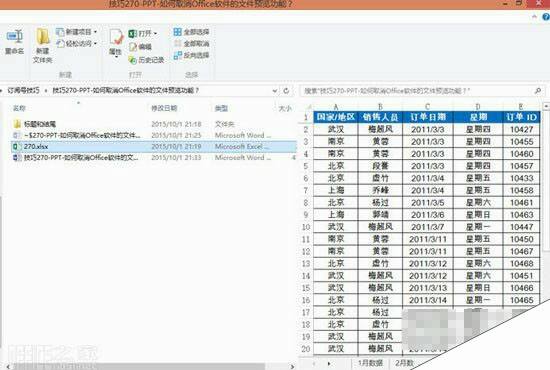
Task: Click the 乔峰 salesperson cell
Action: [x=380, y=190]
